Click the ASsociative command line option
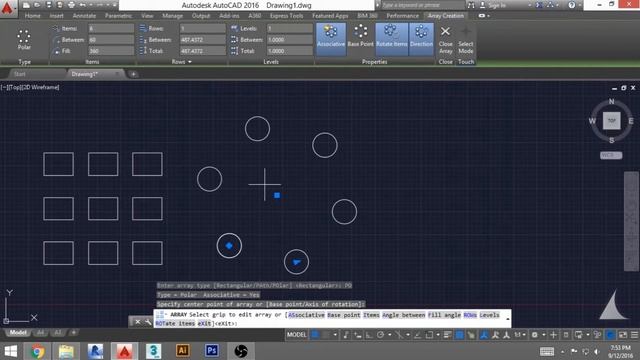 coord(307,315)
